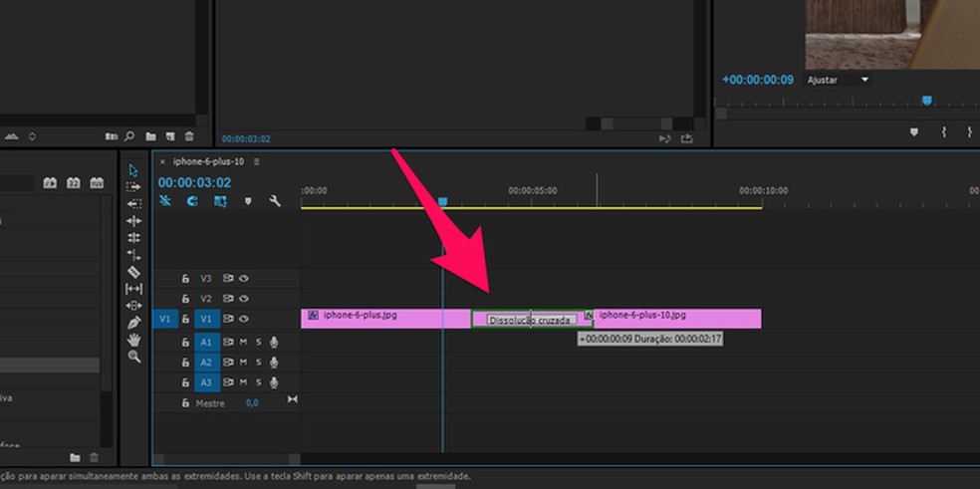Toggle lock on track V3
The width and height of the screenshot is (980, 489).
pos(185,278)
